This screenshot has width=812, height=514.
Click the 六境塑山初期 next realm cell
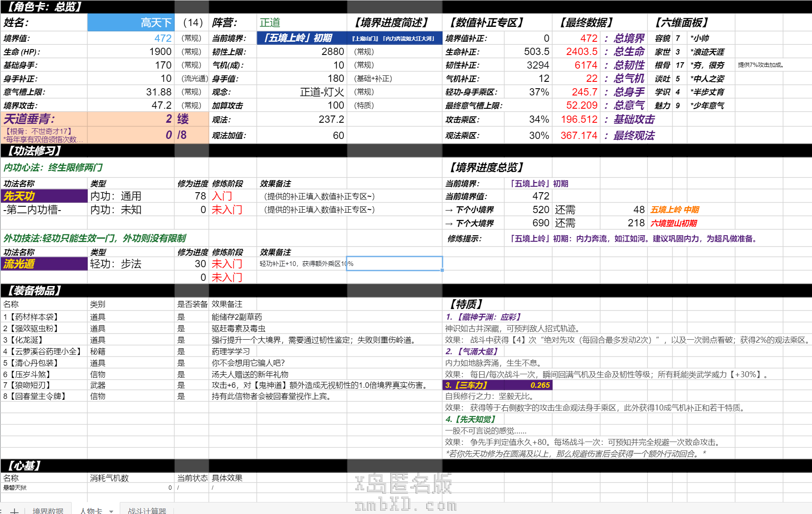pos(673,223)
